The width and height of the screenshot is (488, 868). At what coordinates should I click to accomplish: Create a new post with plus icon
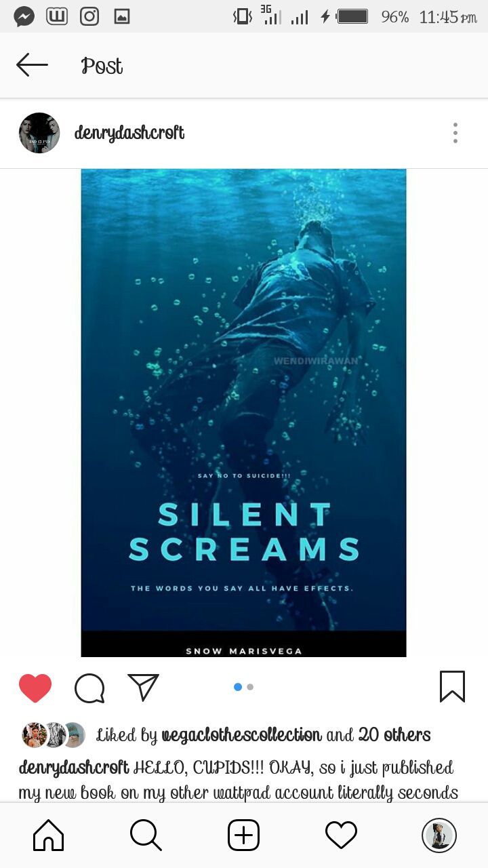[243, 835]
